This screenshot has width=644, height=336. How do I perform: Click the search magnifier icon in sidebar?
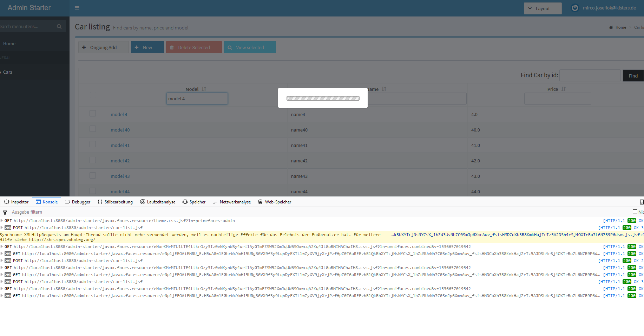click(x=59, y=26)
